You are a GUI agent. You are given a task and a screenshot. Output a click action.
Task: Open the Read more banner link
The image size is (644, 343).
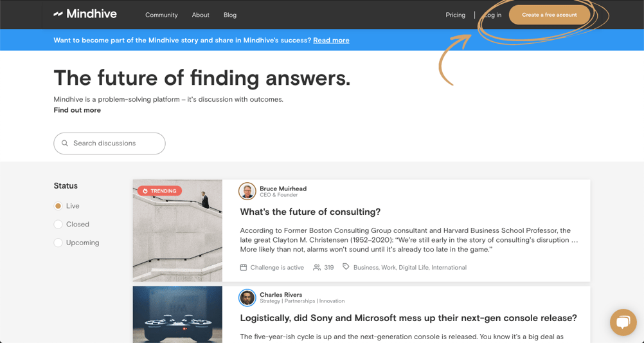point(331,40)
